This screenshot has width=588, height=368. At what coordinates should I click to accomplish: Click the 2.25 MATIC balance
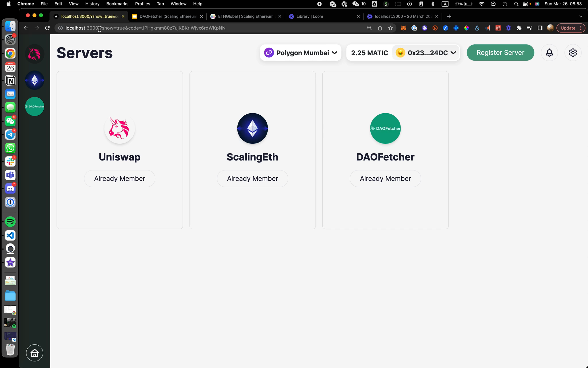[x=370, y=53]
